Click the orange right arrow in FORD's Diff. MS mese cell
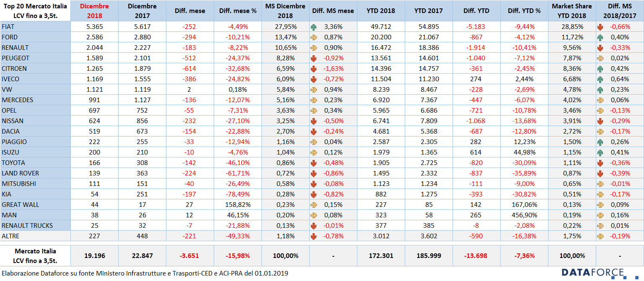The width and height of the screenshot is (644, 281). pyautogui.click(x=314, y=37)
